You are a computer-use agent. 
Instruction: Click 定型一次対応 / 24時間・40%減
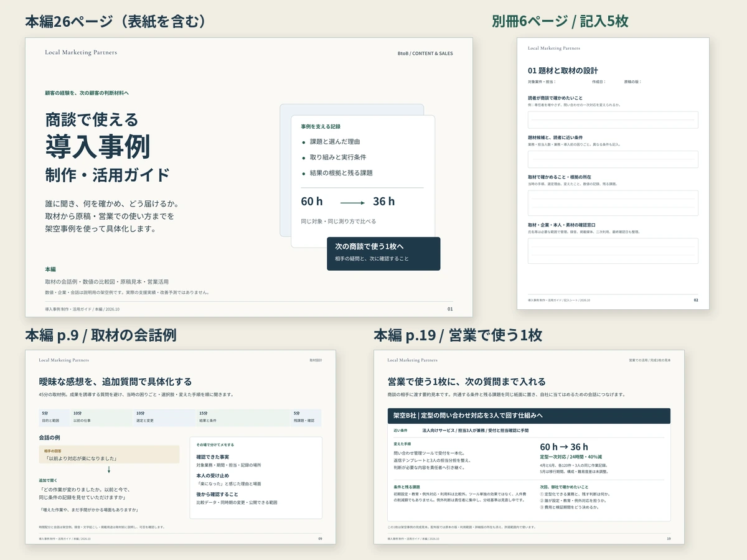(570, 457)
